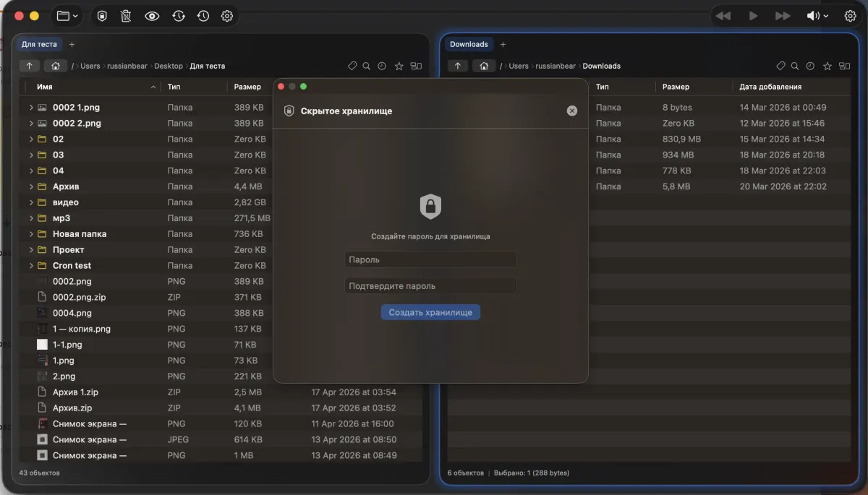This screenshot has width=868, height=495.
Task: Click the favorites star in left pane
Action: click(x=399, y=66)
